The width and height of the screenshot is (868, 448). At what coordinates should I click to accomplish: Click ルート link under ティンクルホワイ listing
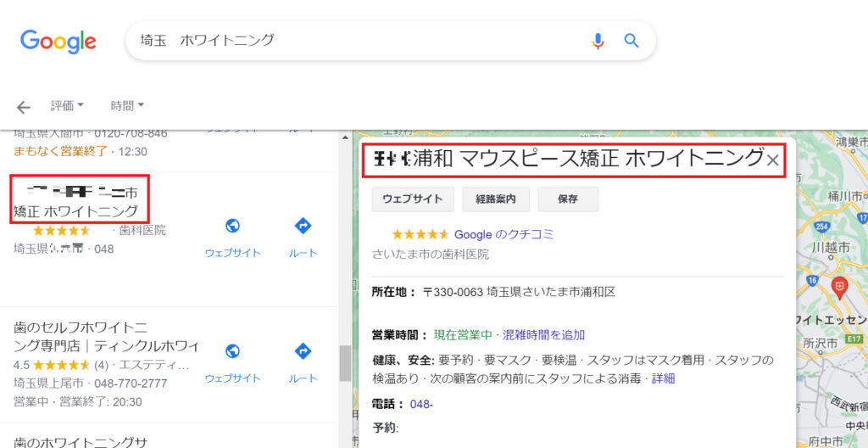click(x=303, y=378)
